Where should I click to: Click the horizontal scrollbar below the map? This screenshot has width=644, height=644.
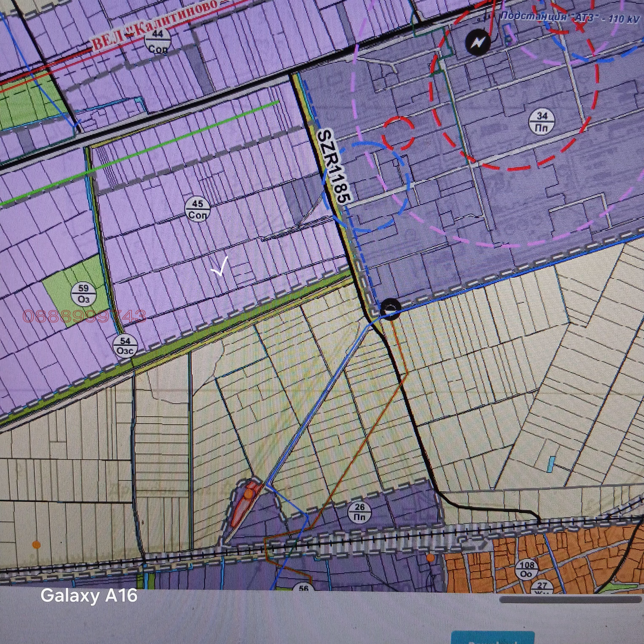pyautogui.click(x=570, y=599)
